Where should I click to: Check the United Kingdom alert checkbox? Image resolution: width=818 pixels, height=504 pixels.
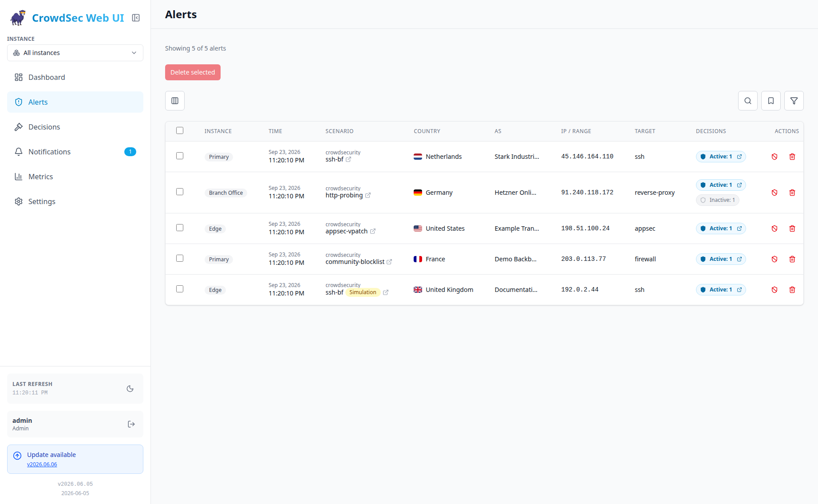180,289
